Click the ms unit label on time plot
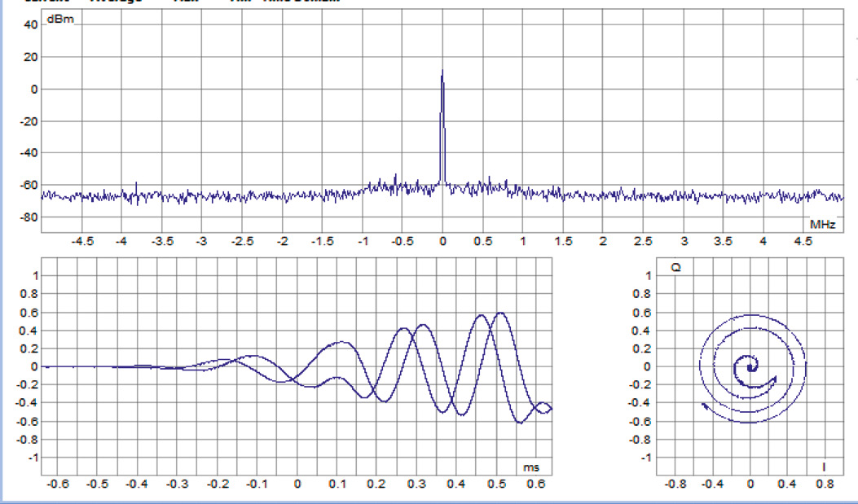858x504 pixels. [x=530, y=468]
